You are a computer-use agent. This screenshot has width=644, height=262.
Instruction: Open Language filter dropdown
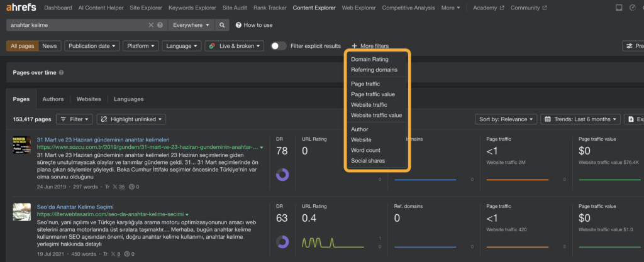(x=182, y=46)
